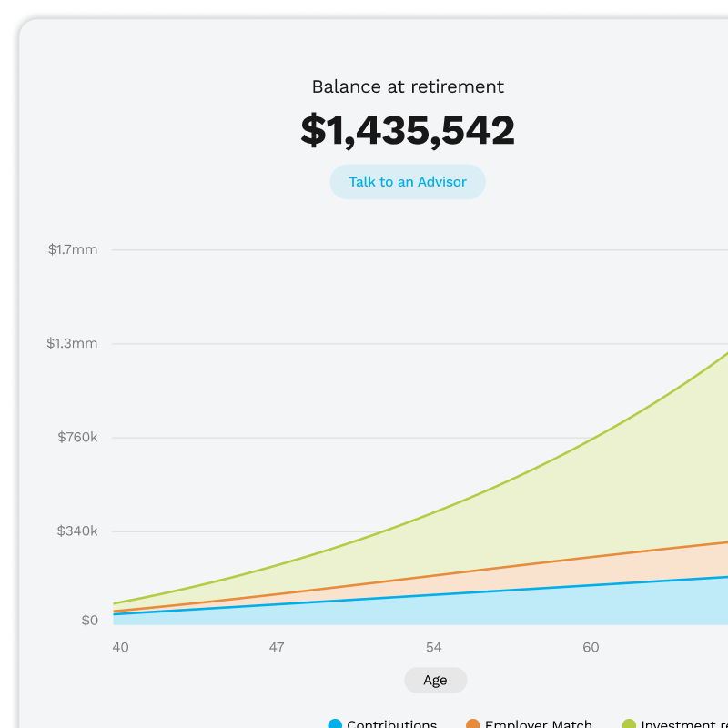Click age 60 on the x-axis
728x728 pixels.
point(591,647)
